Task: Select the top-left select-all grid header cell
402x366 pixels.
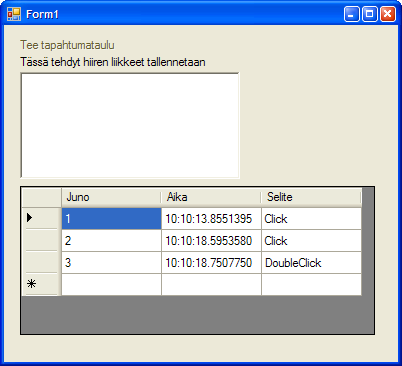Action: (x=42, y=197)
